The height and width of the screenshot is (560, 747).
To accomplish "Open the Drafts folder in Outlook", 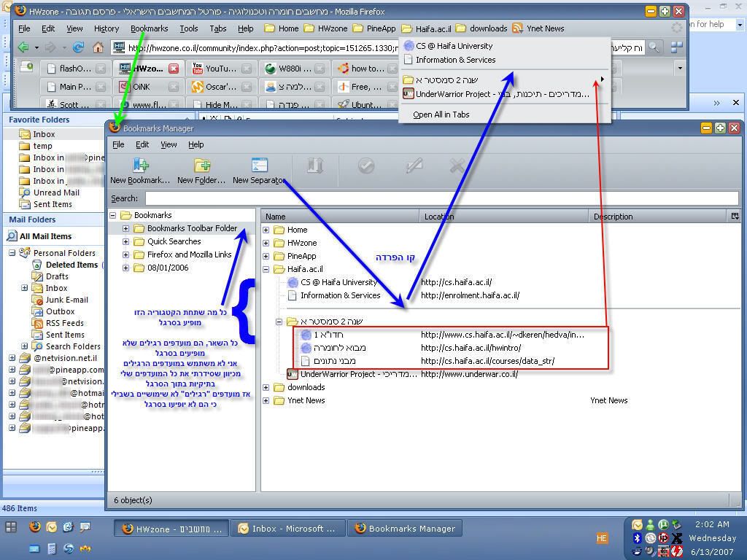I will tap(50, 276).
